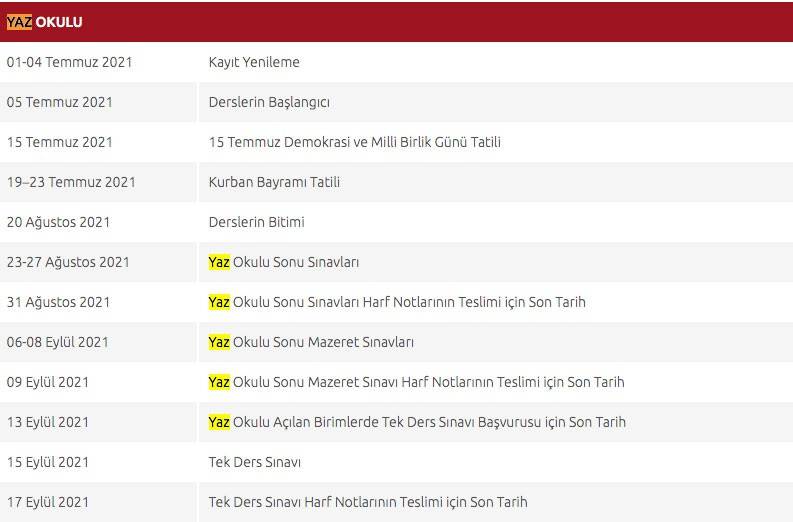793x522 pixels.
Task: Click the 19–23 Temmuz 2021 date cell
Action: click(71, 182)
